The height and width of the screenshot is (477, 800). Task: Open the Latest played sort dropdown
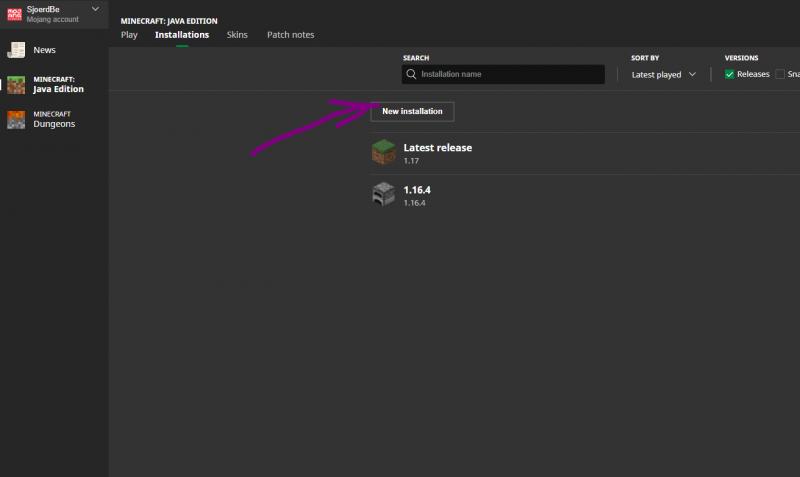tap(664, 74)
